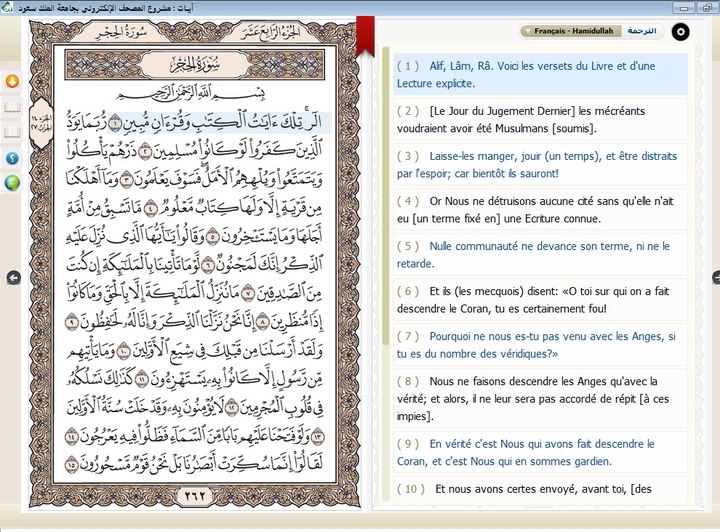Click page number ٢٦٢ at page bottom
720x532 pixels.
pyautogui.click(x=195, y=495)
